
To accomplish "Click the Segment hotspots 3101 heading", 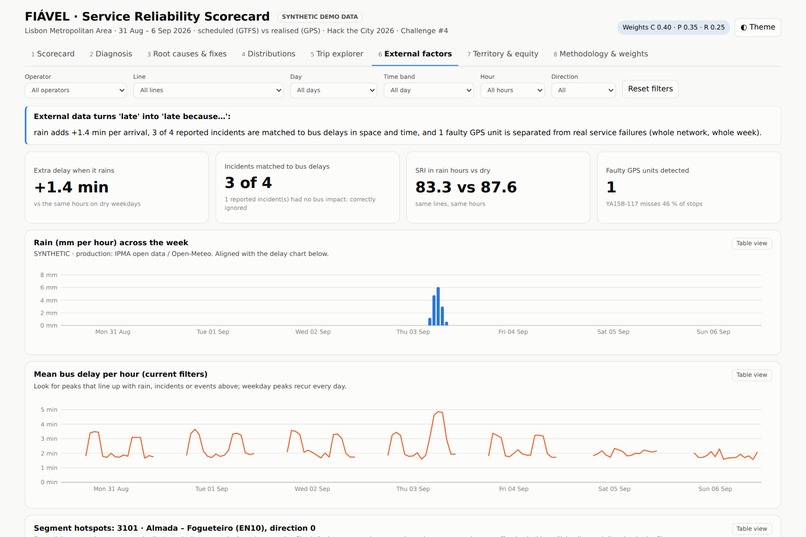I will pos(175,528).
